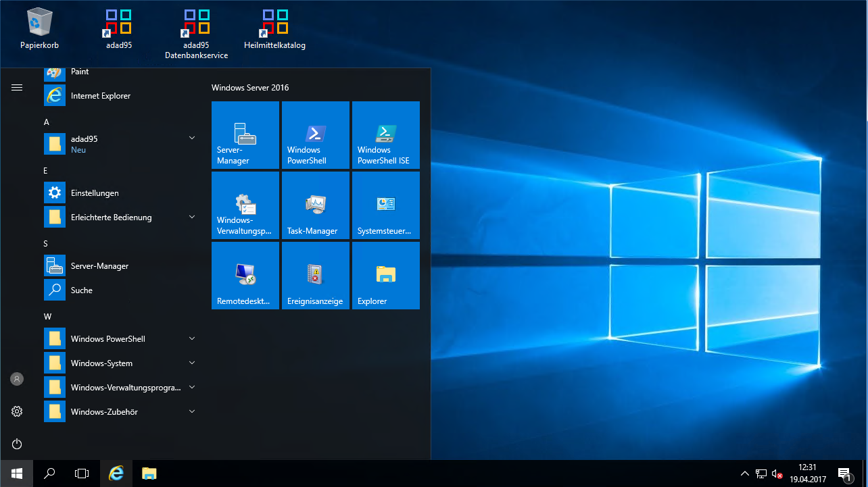
Task: Open the network tray icon
Action: pos(761,473)
